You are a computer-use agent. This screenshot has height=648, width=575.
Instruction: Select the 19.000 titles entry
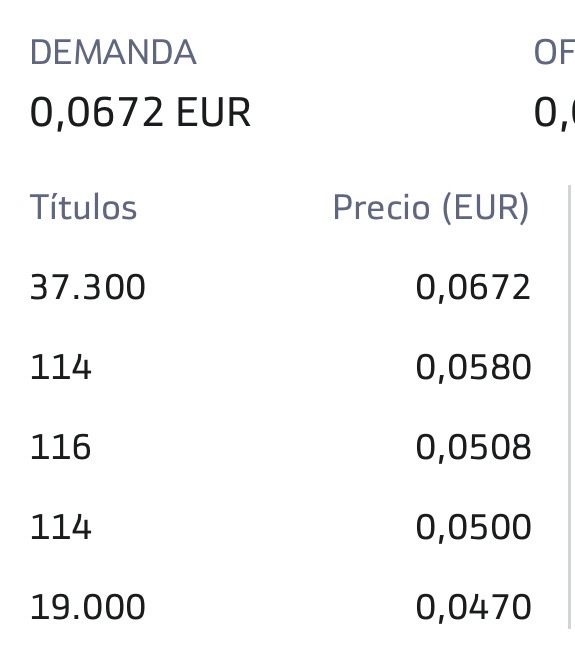[88, 607]
